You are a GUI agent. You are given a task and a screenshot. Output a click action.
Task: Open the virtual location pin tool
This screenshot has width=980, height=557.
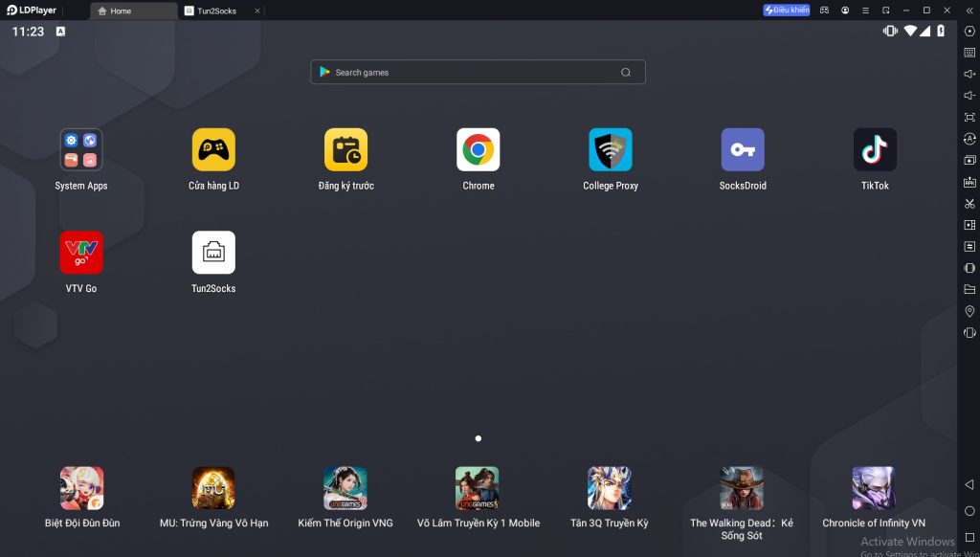[969, 311]
